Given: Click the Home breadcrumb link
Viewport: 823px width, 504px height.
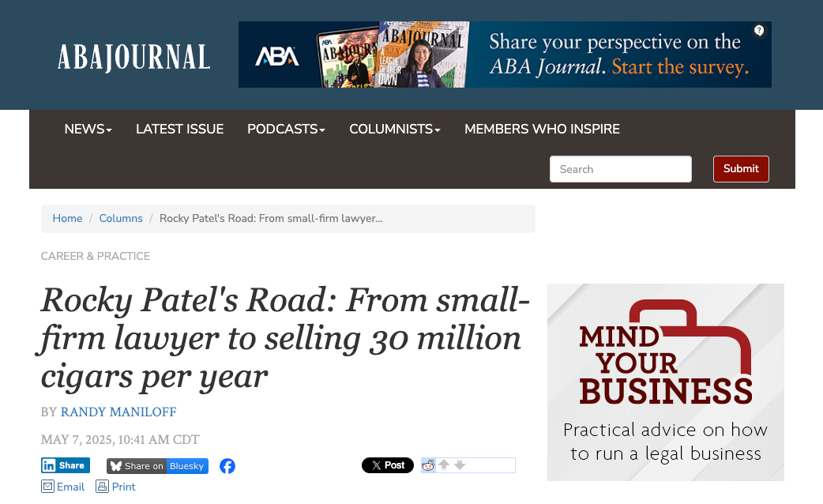Looking at the screenshot, I should (67, 218).
